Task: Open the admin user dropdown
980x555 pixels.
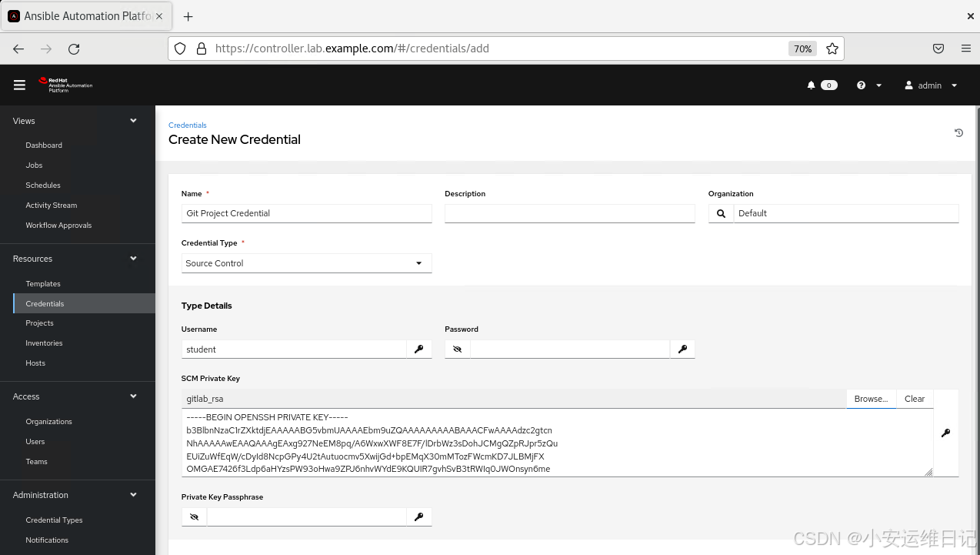Action: click(931, 85)
